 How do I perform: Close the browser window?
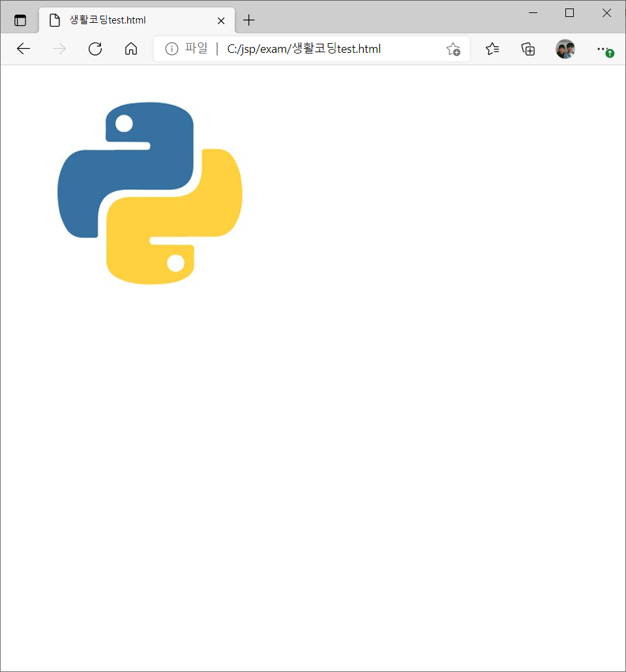click(606, 13)
